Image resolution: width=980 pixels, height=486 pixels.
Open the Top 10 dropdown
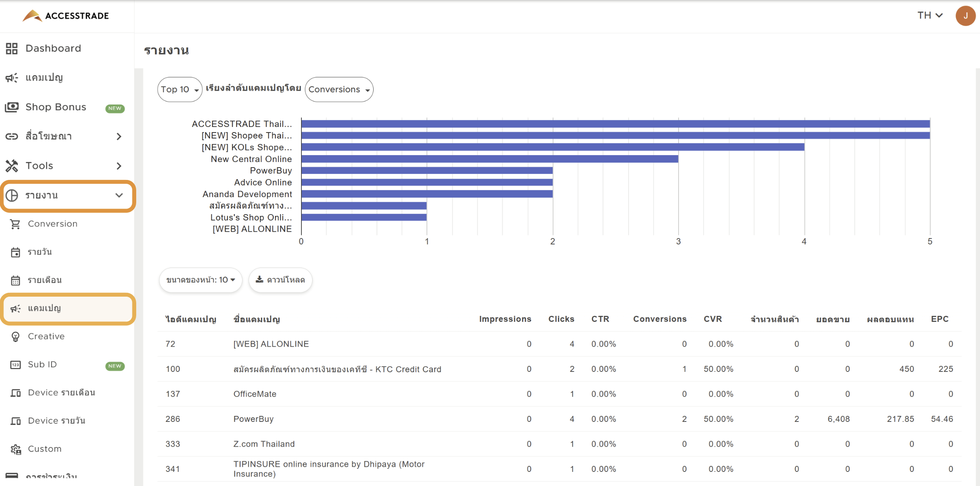tap(180, 89)
